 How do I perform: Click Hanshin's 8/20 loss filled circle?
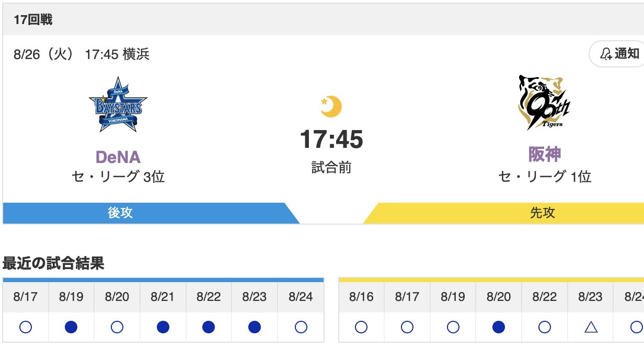(499, 327)
